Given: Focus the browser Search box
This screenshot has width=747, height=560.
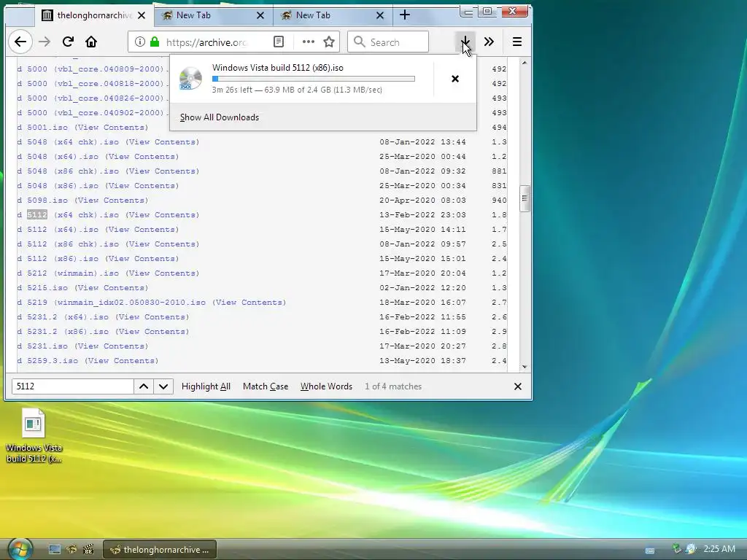Looking at the screenshot, I should point(388,42).
